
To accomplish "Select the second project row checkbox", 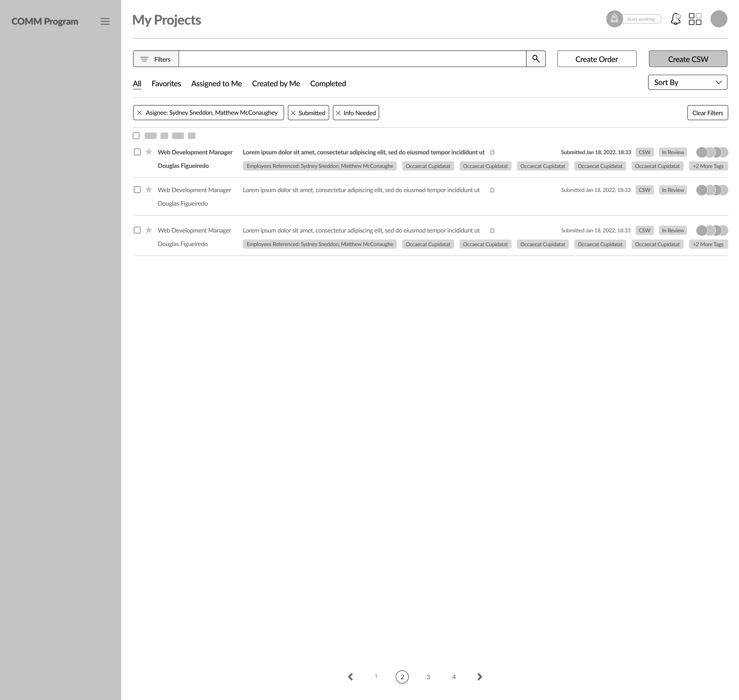I will pyautogui.click(x=137, y=190).
